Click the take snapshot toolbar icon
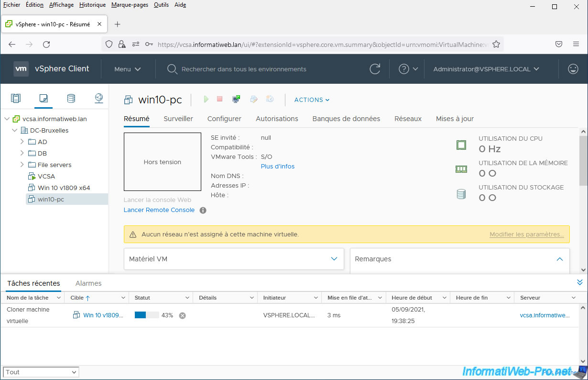Viewport: 588px width, 380px height. (x=270, y=99)
